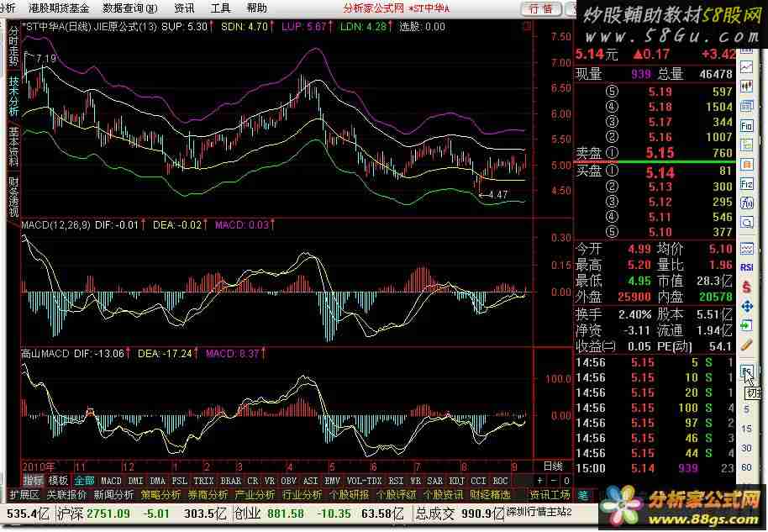Click the orange document icon in right toolbar
The height and width of the screenshot is (532, 768).
tap(746, 164)
